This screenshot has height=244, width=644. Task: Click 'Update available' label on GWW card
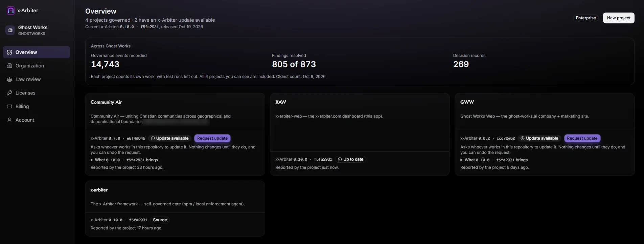pos(542,138)
